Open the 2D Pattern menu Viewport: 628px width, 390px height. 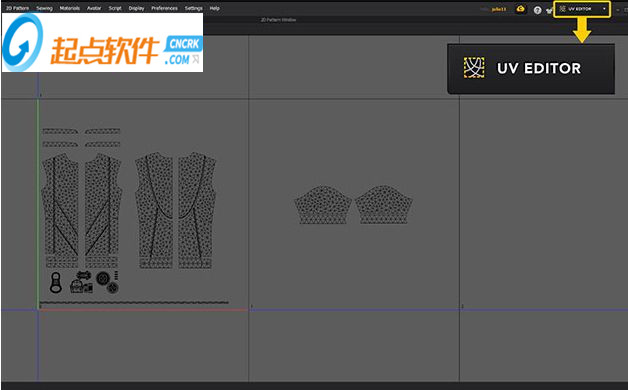17,8
